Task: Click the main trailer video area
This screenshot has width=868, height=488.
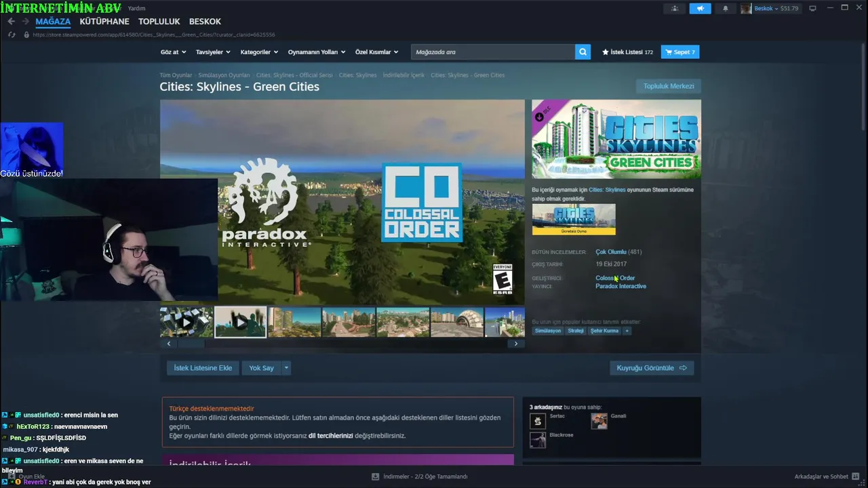Action: coord(342,203)
